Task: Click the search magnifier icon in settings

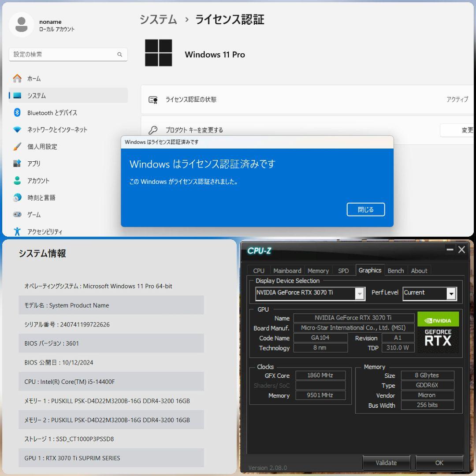Action: [119, 55]
